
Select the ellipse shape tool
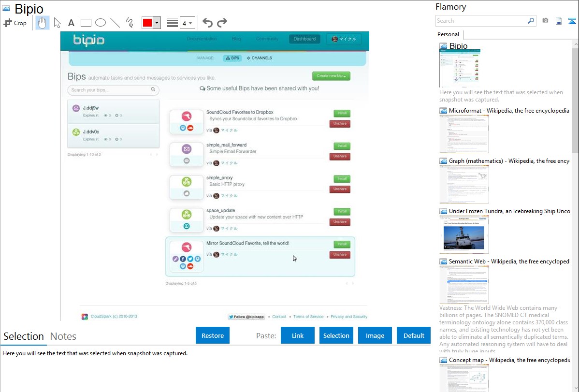[x=101, y=23]
